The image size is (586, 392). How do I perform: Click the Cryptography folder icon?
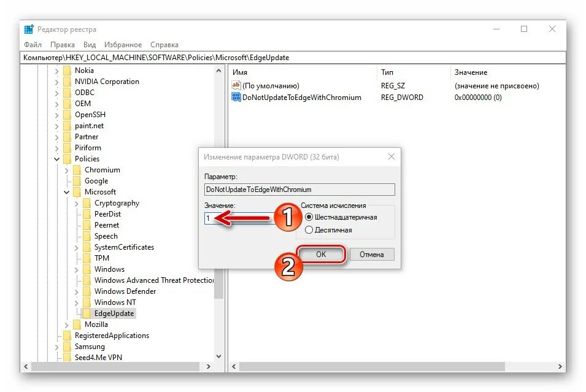click(x=87, y=203)
